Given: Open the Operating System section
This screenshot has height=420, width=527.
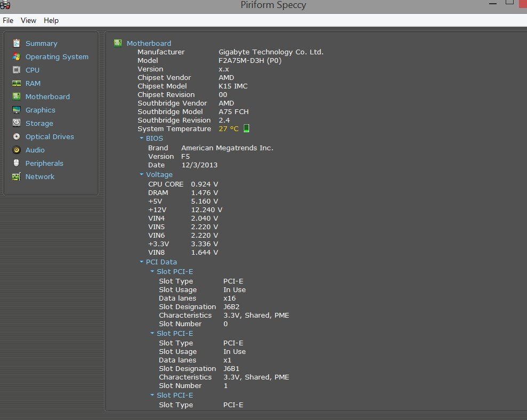Looking at the screenshot, I should point(57,56).
